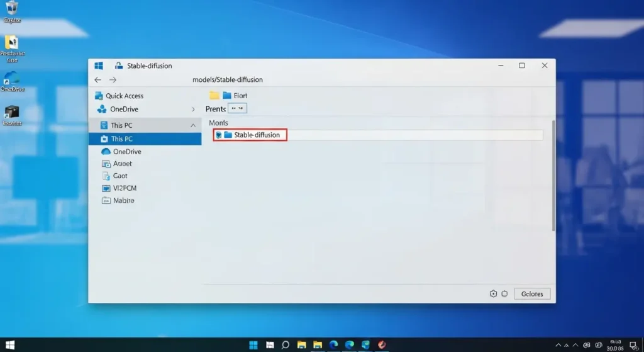This screenshot has height=352, width=644.
Task: Click the blue folder icon labeled Eiort
Action: coord(227,95)
